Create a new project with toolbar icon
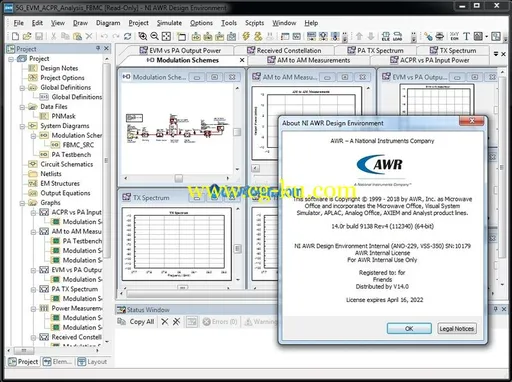This screenshot has width=512, height=382. (x=15, y=36)
